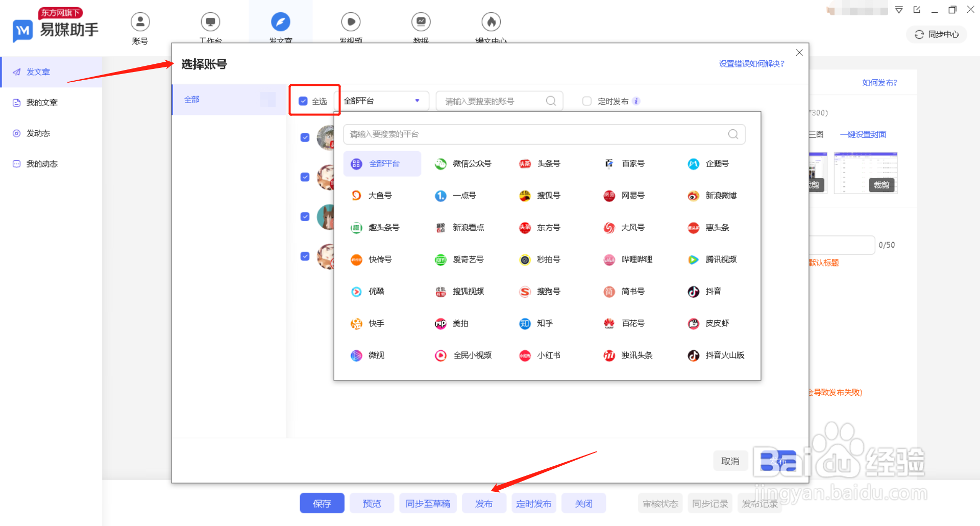Uncheck the fourth account checkbox
This screenshot has width=980, height=526.
click(x=305, y=256)
